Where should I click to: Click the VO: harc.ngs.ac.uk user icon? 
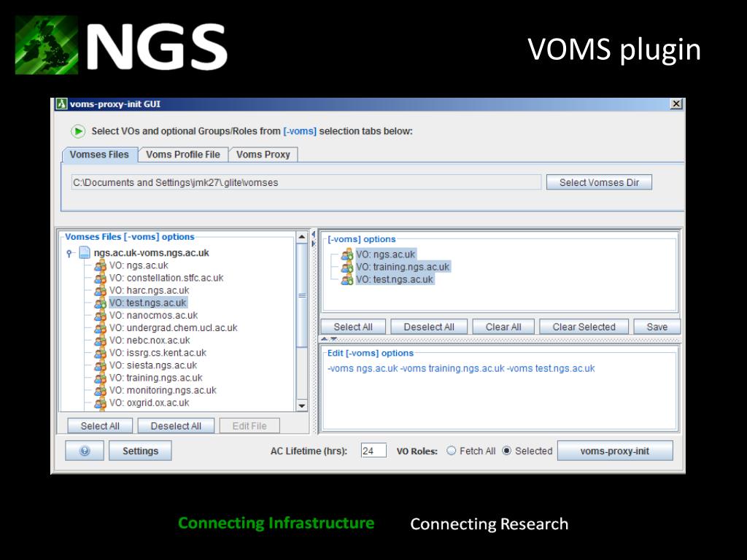[x=100, y=290]
